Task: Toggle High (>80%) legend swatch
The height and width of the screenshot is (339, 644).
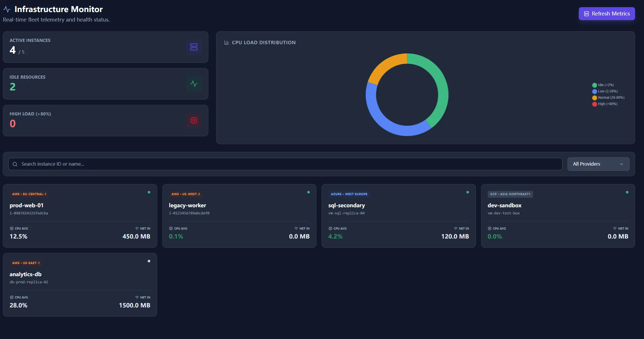Action: coord(595,104)
